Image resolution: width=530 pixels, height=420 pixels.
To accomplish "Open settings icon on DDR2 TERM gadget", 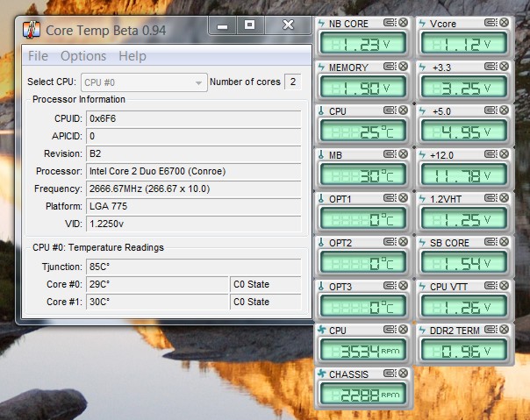I will click(x=491, y=330).
